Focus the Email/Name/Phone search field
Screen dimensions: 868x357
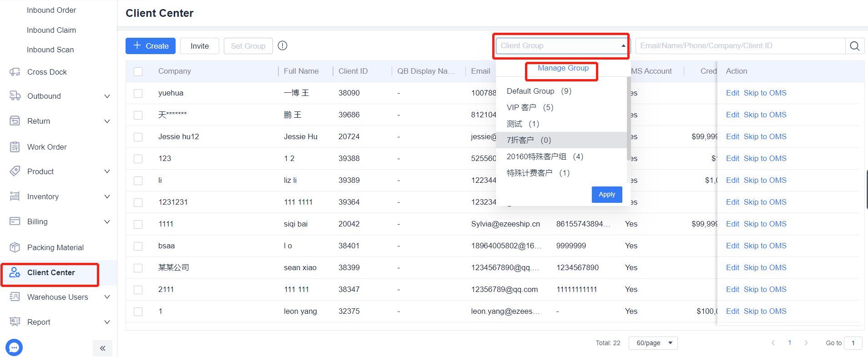click(x=740, y=46)
